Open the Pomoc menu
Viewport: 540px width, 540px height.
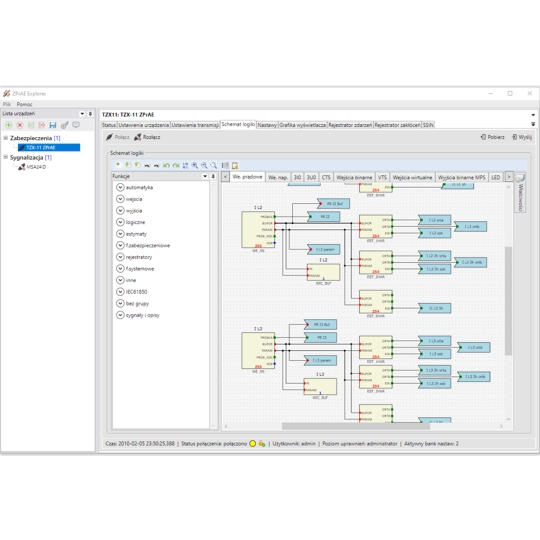coord(24,104)
